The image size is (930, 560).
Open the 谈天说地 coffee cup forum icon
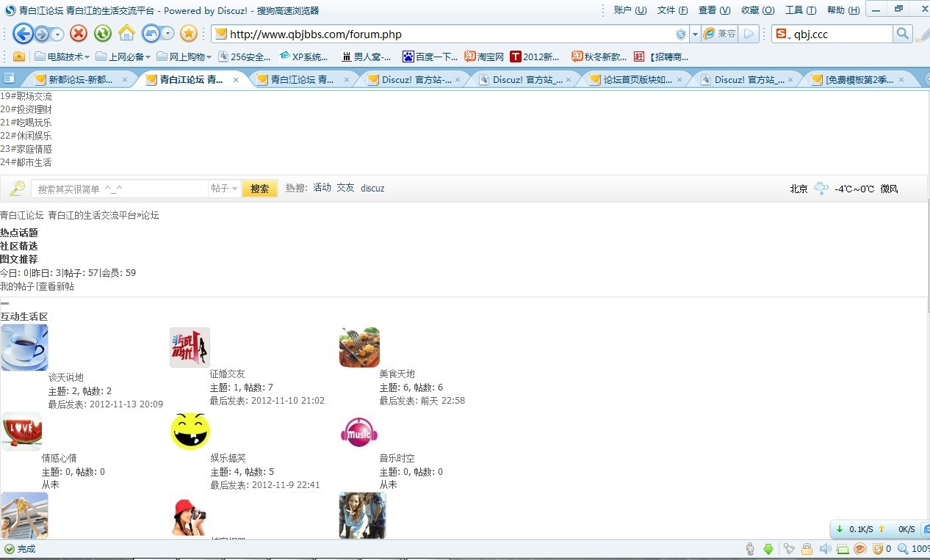click(24, 347)
